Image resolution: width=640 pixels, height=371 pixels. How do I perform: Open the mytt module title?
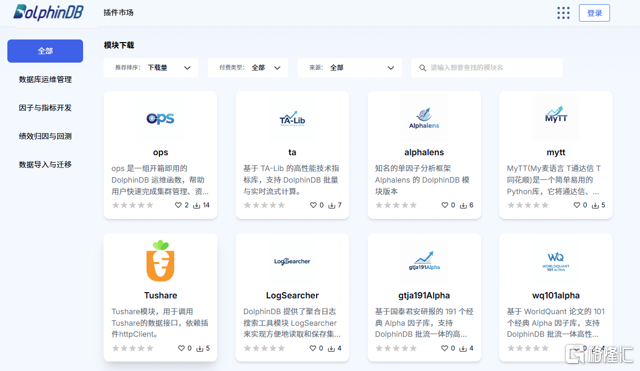(x=556, y=153)
